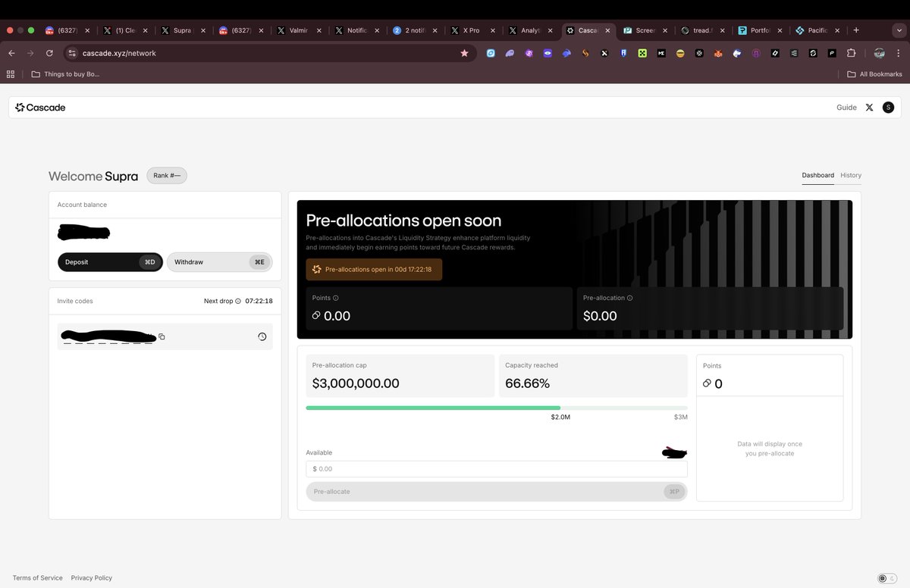Copy the invite code
910x588 pixels.
pos(162,336)
